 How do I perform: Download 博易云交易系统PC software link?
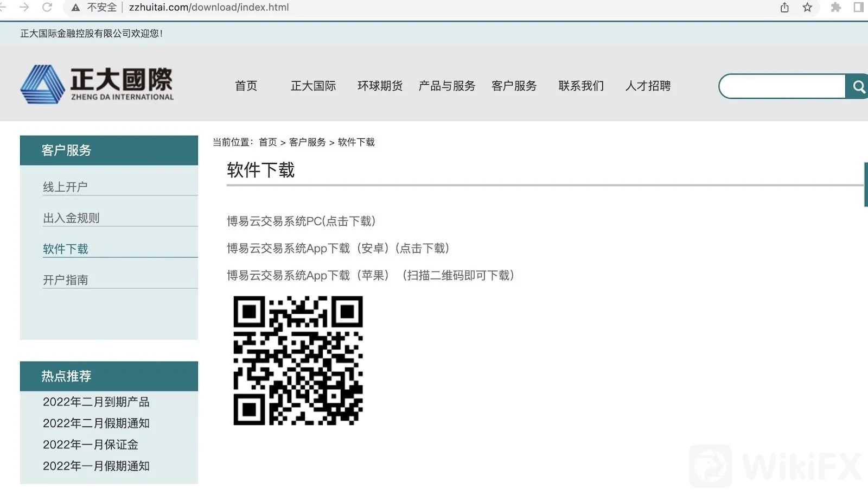coord(301,221)
